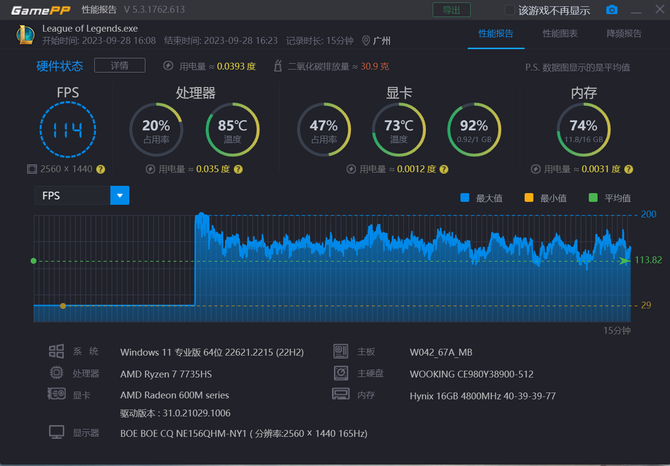Click the FPS 114 gauge
The width and height of the screenshot is (670, 466).
(68, 129)
